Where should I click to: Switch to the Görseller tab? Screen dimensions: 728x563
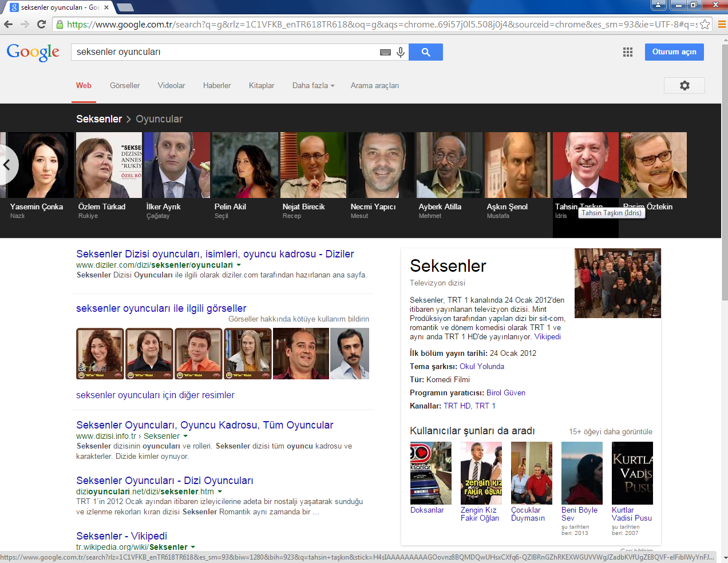pyautogui.click(x=125, y=85)
